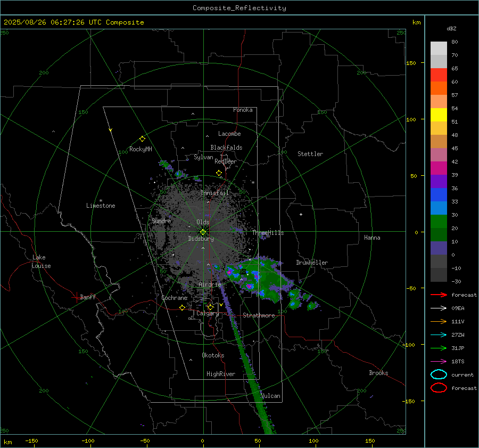The width and height of the screenshot is (479, 448).
Task: Click the Lacombe label
Action: (x=229, y=134)
